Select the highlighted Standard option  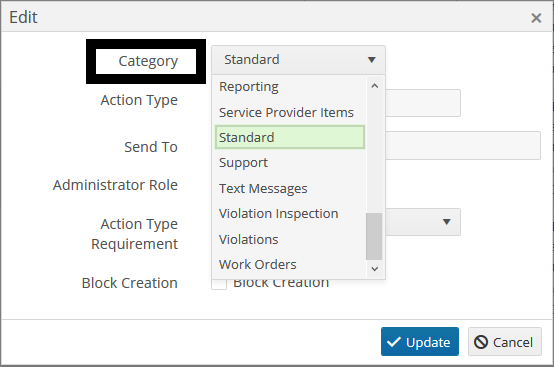click(x=290, y=137)
